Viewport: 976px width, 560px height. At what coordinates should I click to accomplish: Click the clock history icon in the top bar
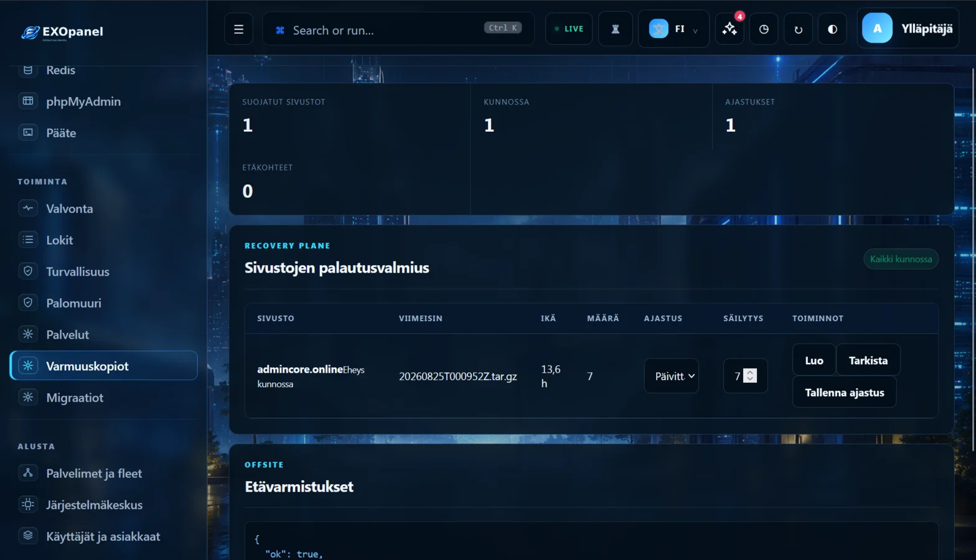pyautogui.click(x=764, y=29)
